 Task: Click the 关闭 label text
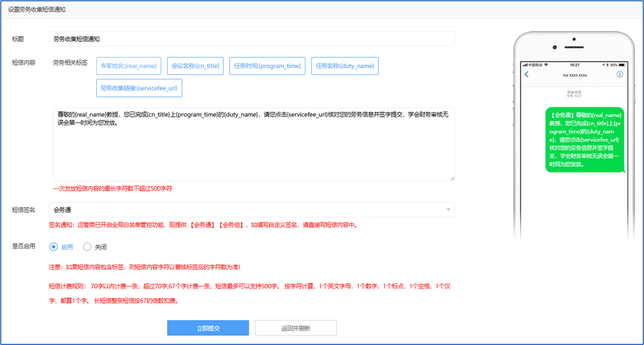tap(100, 247)
